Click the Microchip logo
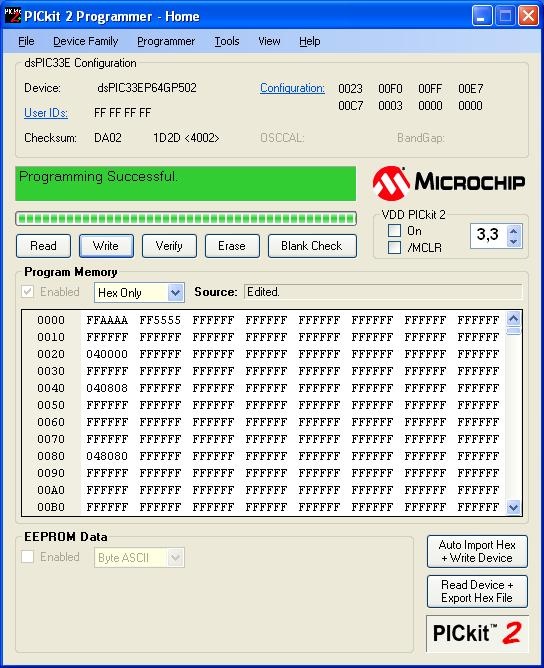The width and height of the screenshot is (544, 668). coord(449,183)
